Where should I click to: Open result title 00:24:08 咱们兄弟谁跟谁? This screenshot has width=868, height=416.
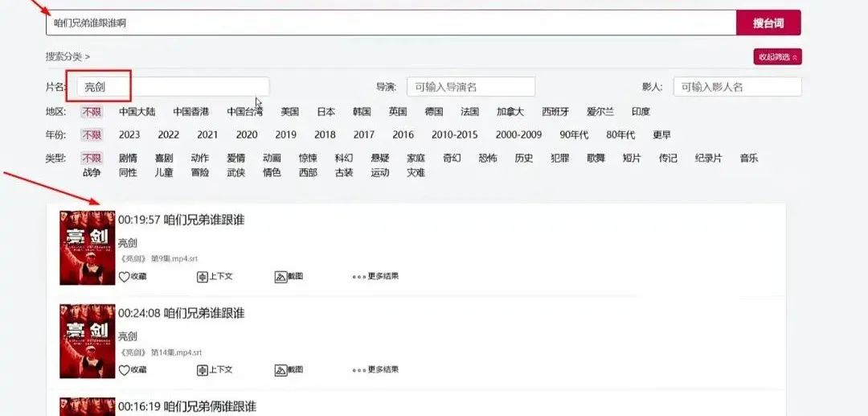pos(181,313)
